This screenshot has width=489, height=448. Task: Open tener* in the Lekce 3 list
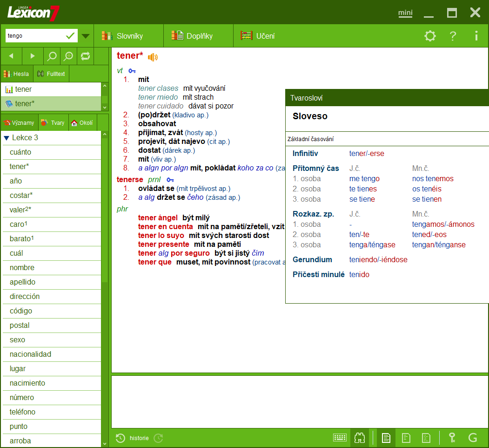[52, 166]
